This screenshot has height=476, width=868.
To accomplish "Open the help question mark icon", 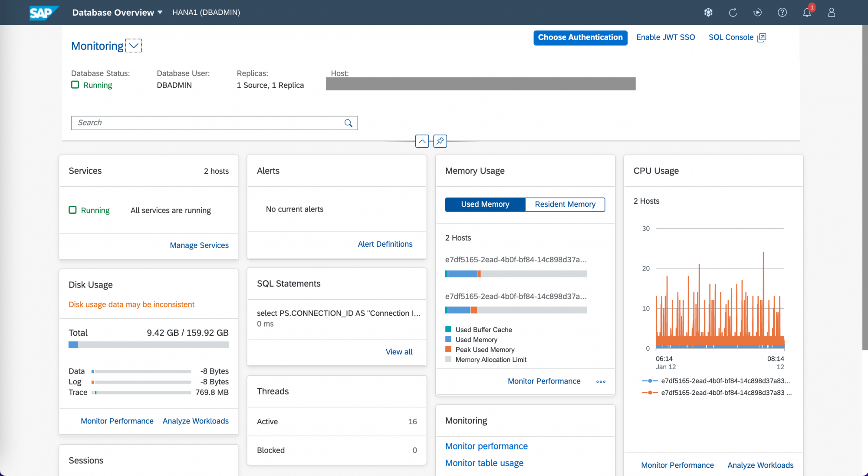I will point(782,13).
